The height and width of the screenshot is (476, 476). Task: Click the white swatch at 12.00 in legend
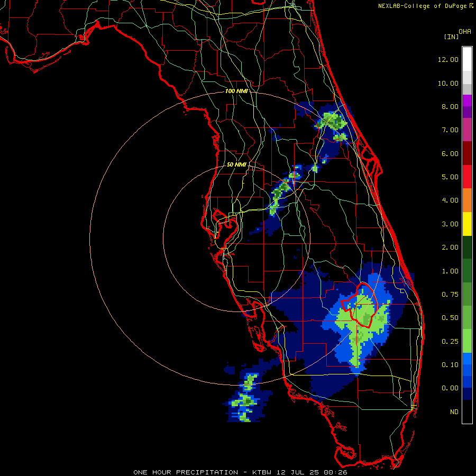click(x=467, y=59)
